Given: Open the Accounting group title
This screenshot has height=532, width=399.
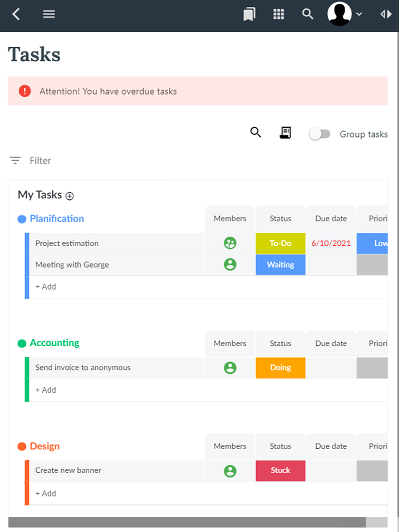Looking at the screenshot, I should pos(55,343).
